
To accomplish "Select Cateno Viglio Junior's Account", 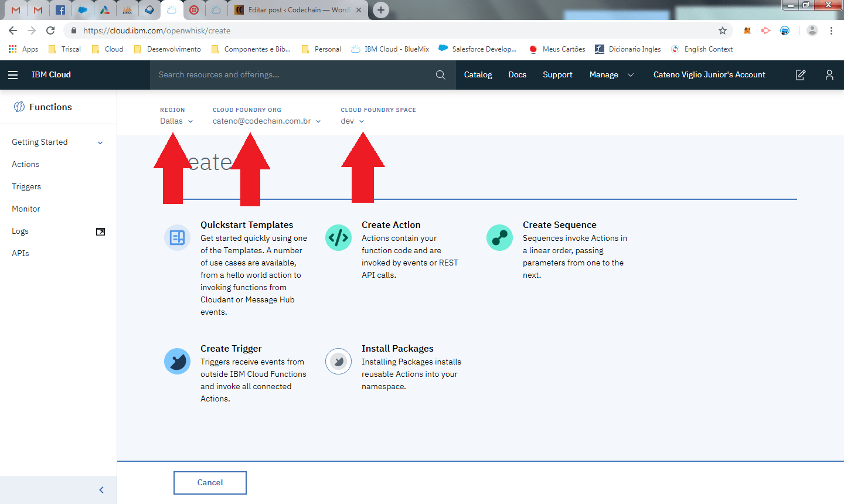I will [709, 75].
